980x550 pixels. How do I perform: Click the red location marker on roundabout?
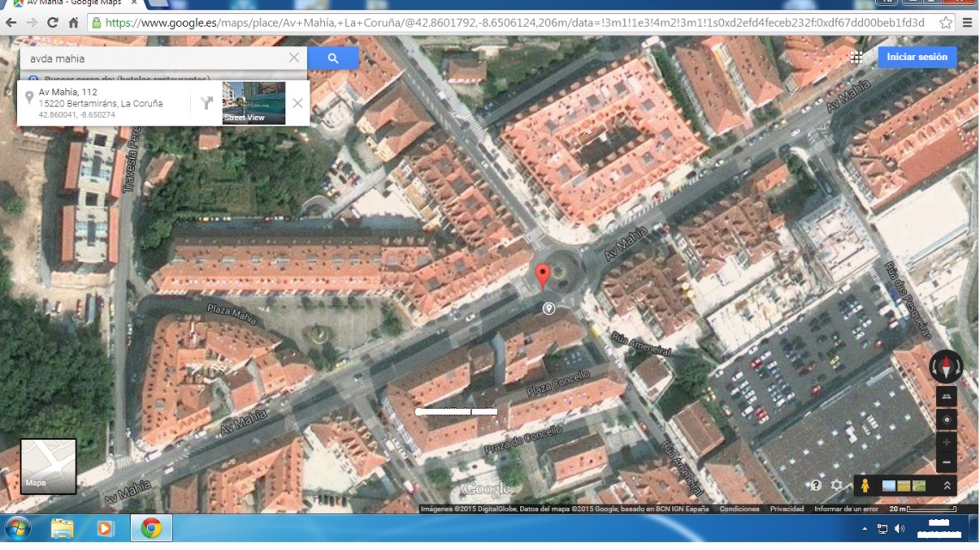point(542,276)
